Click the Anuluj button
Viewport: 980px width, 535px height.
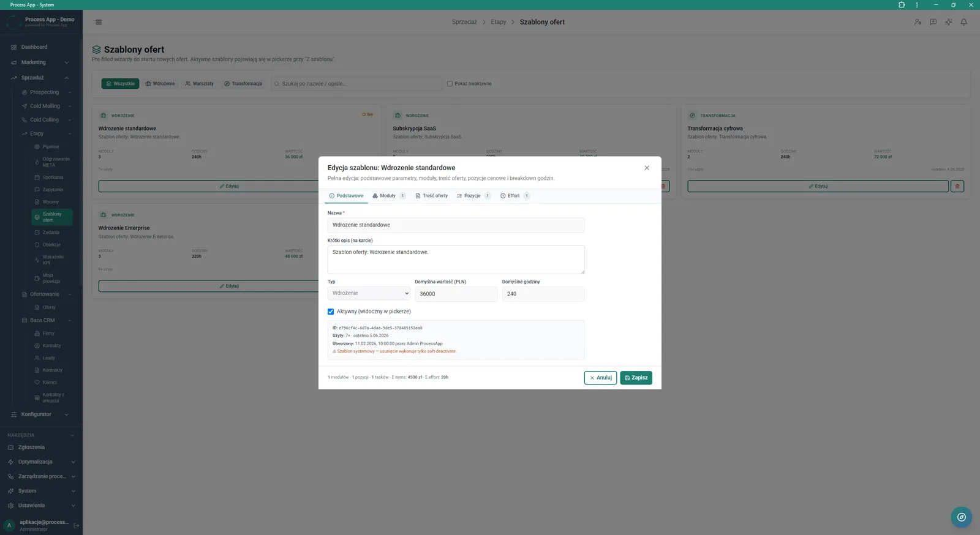pyautogui.click(x=600, y=378)
